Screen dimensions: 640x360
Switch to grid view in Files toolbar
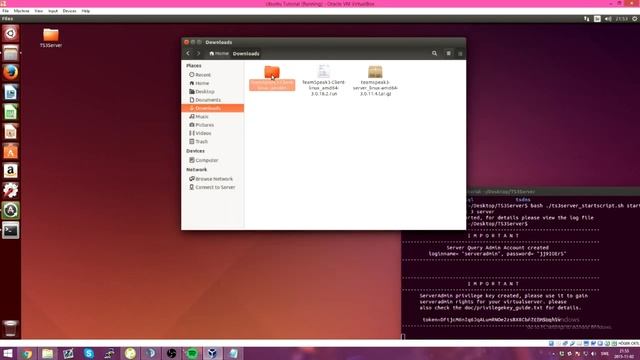(449, 53)
